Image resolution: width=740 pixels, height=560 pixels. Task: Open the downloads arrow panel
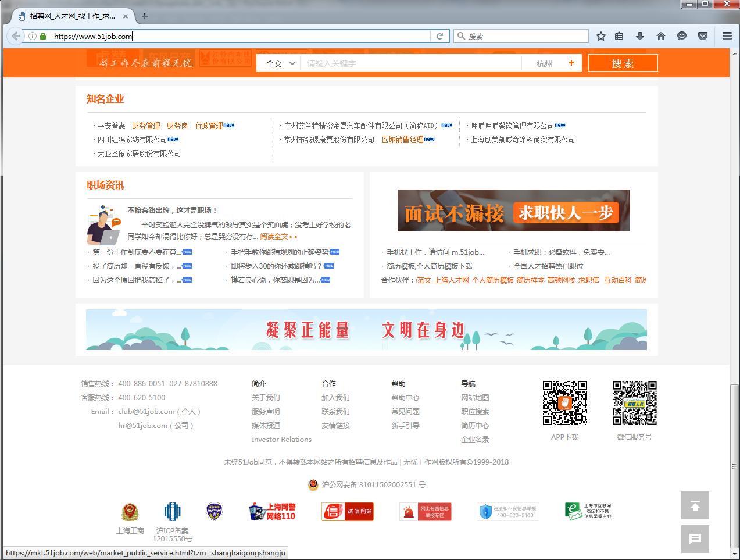click(x=640, y=36)
